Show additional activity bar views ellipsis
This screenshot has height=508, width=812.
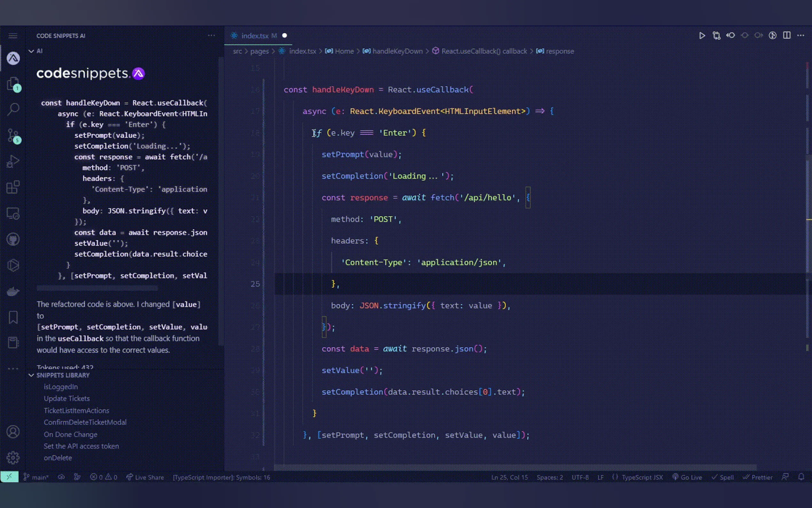13,369
